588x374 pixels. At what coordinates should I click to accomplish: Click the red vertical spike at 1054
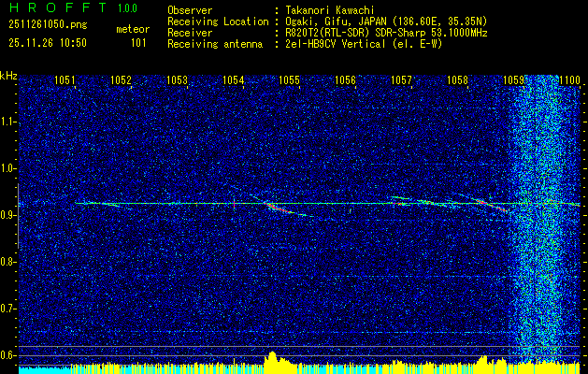234,204
